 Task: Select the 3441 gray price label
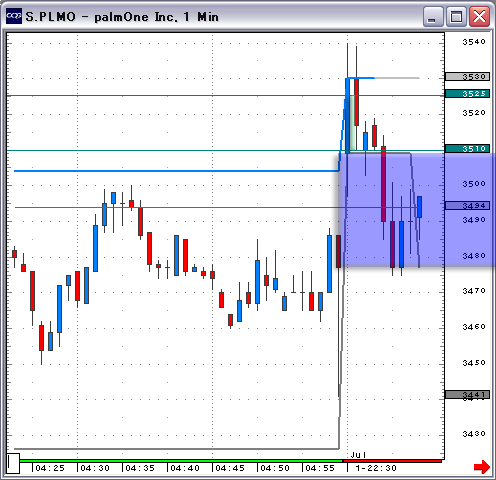[467, 395]
